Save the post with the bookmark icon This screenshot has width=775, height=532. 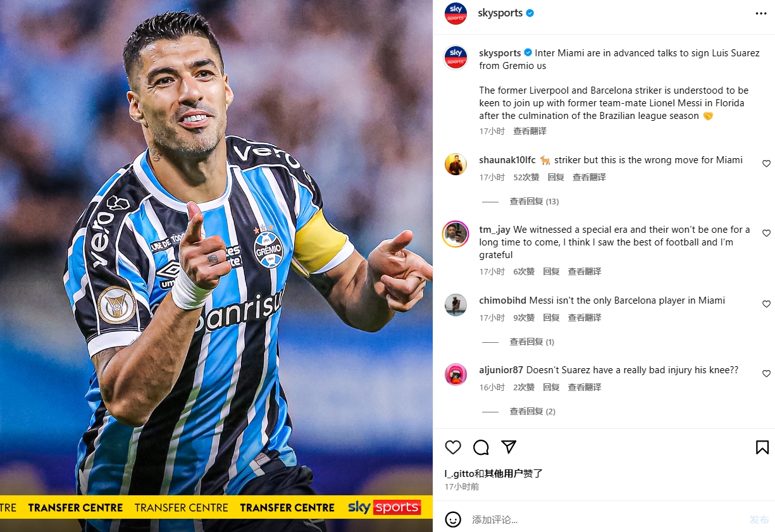762,447
